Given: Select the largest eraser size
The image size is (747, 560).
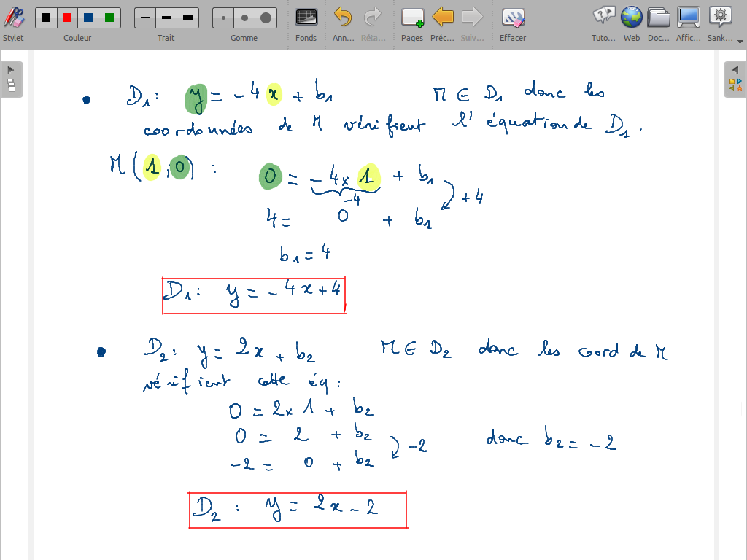Looking at the screenshot, I should (266, 17).
